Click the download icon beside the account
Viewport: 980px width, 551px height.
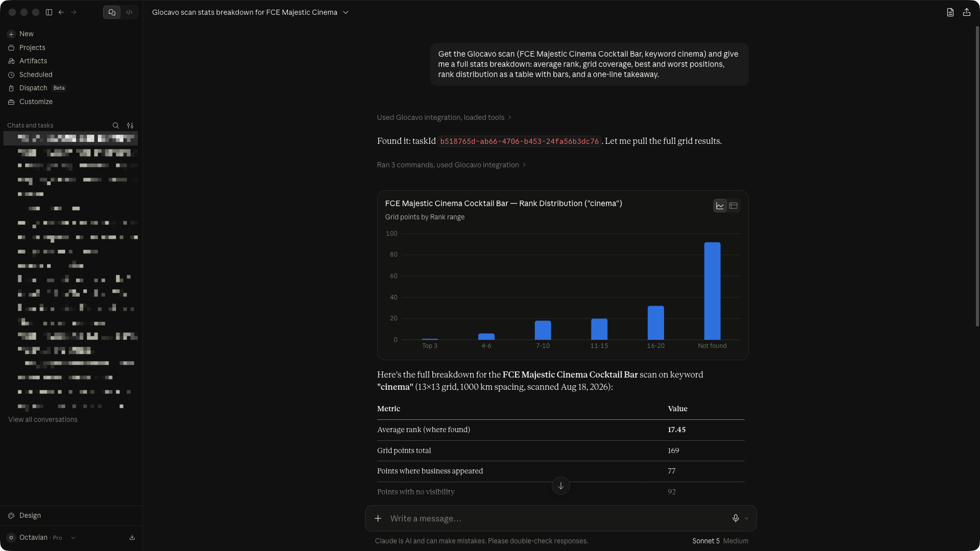(x=132, y=538)
